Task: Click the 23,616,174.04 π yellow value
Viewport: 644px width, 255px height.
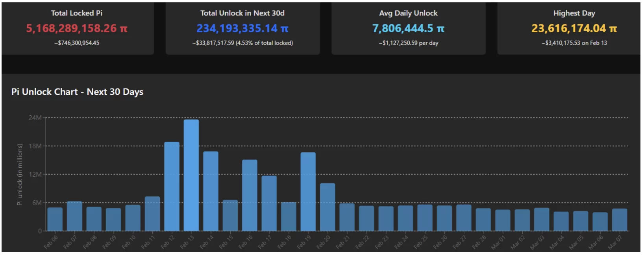Action: pos(574,28)
